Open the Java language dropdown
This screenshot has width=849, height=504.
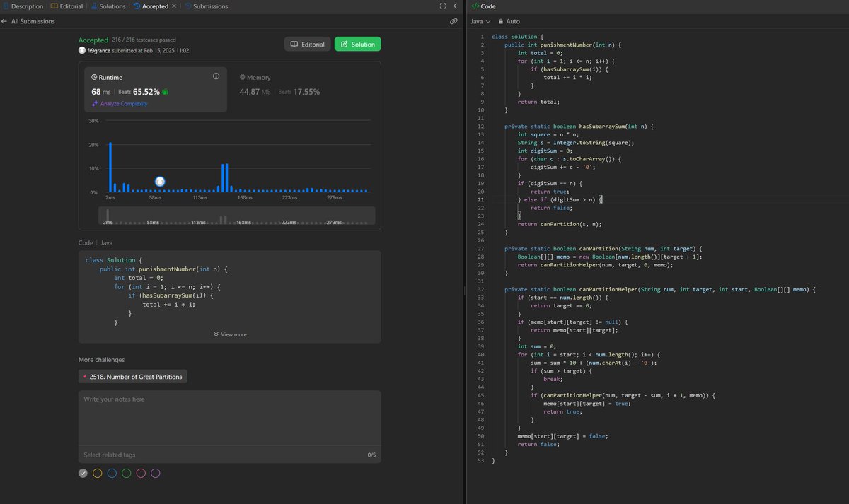(480, 22)
